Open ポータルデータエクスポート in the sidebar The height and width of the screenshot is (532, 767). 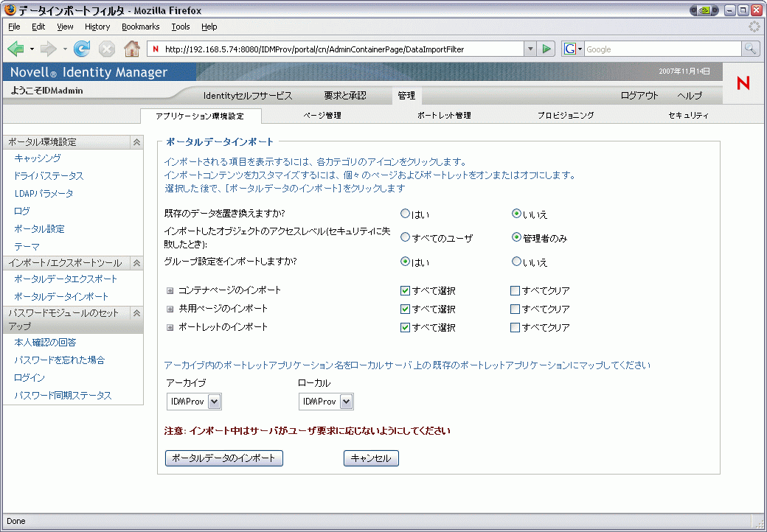click(66, 279)
